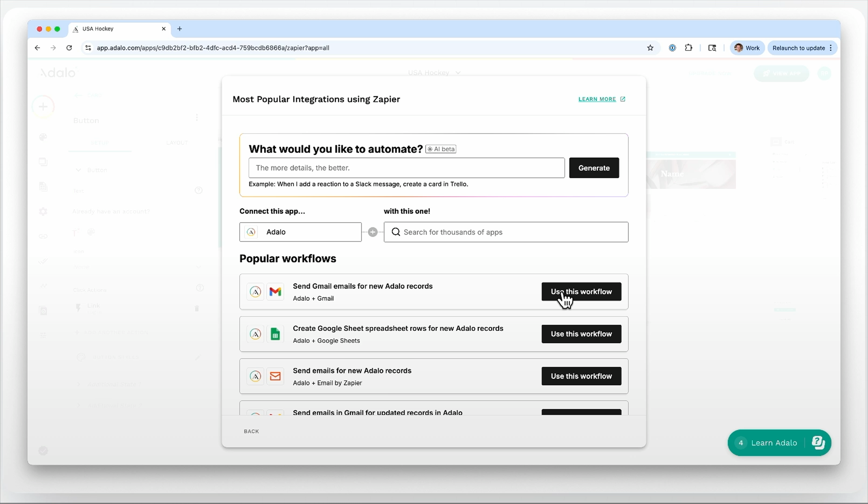Close the USA Hockey tab
The image size is (868, 504).
164,29
